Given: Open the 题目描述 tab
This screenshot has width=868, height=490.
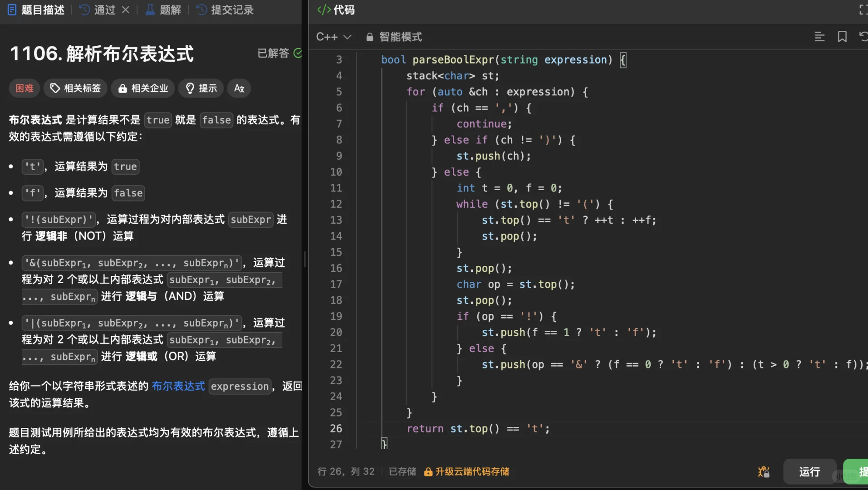Looking at the screenshot, I should click(x=36, y=10).
